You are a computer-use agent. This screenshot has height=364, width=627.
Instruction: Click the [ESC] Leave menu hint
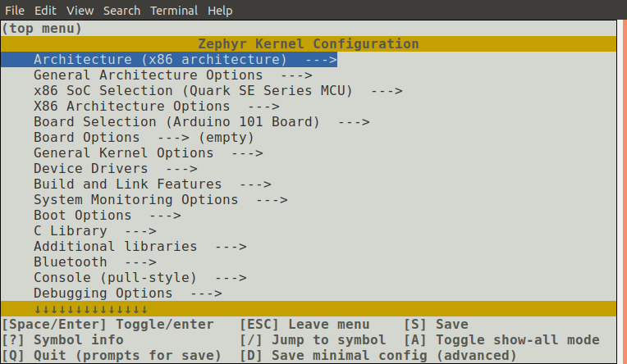[304, 325]
